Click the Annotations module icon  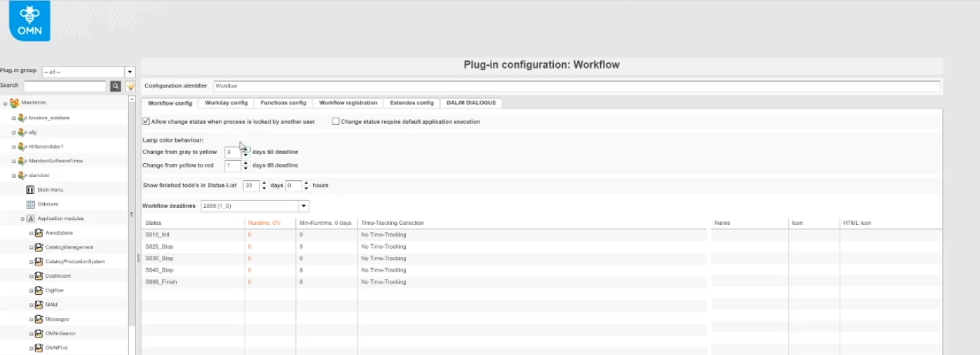click(39, 232)
